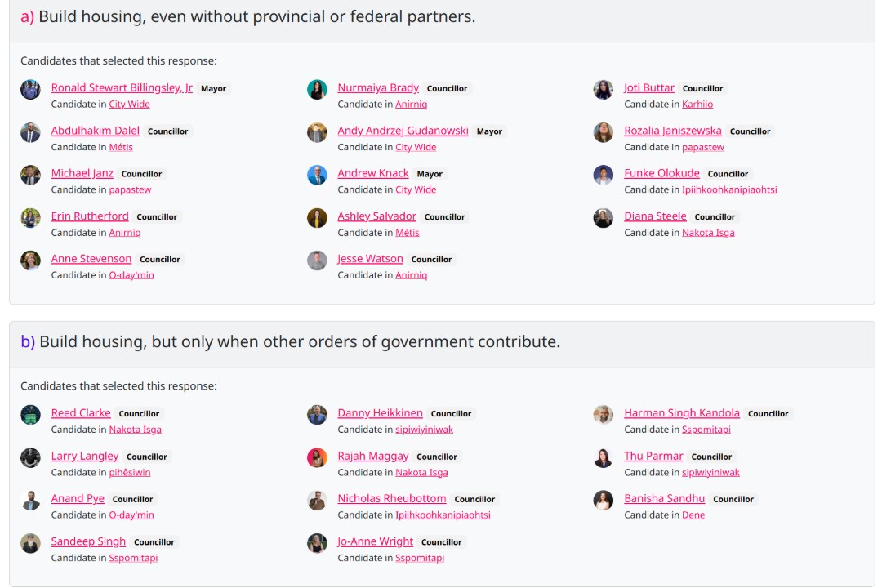Open Nicholas Rheubottom's candidate link
The image size is (882, 588).
click(x=391, y=499)
